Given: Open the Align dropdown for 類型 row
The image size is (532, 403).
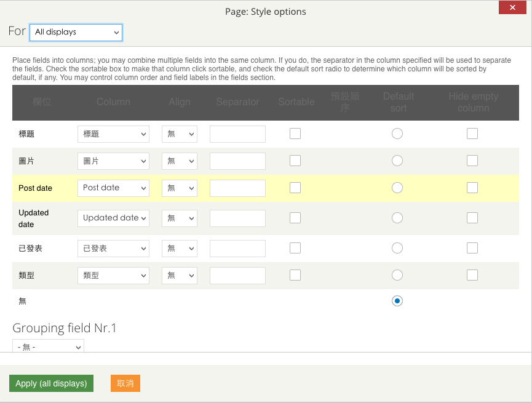Looking at the screenshot, I should (x=180, y=276).
